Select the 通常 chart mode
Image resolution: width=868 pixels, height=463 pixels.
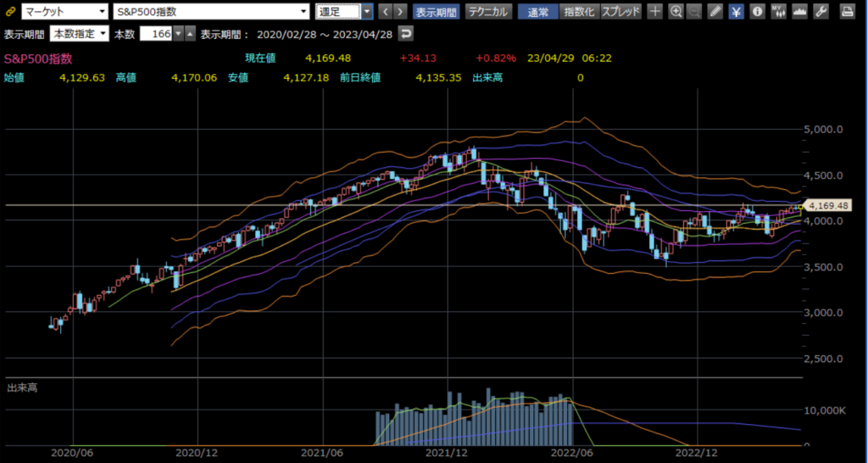pos(538,12)
